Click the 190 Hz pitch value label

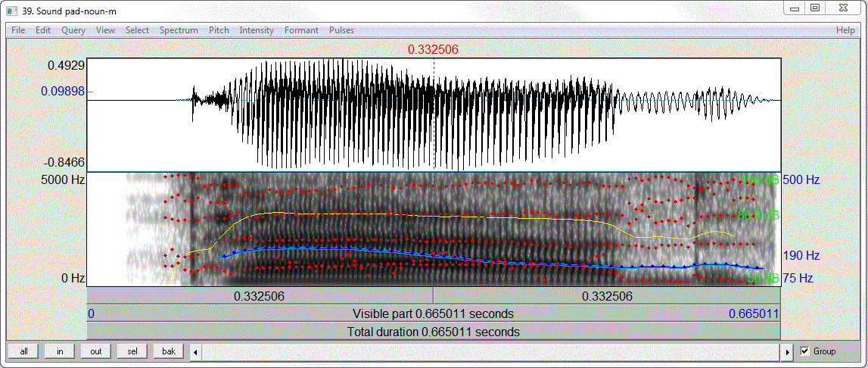[x=801, y=255]
